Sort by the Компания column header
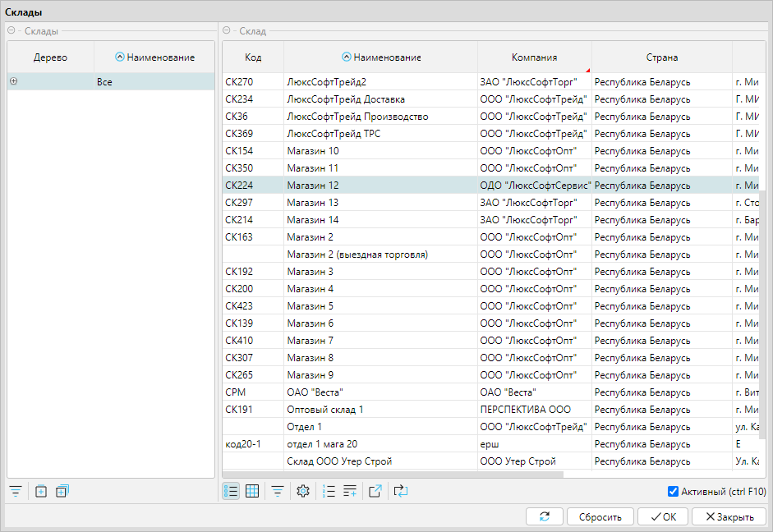 (534, 57)
